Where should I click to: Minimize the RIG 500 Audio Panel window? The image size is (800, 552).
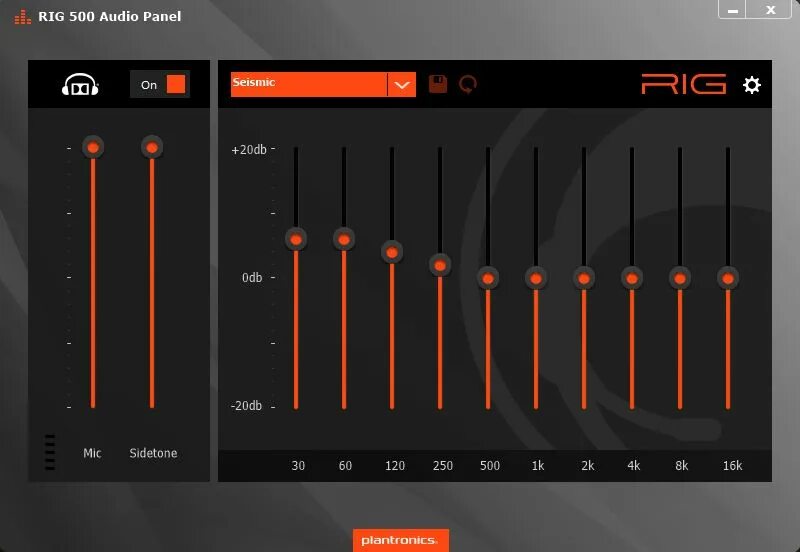pos(733,9)
